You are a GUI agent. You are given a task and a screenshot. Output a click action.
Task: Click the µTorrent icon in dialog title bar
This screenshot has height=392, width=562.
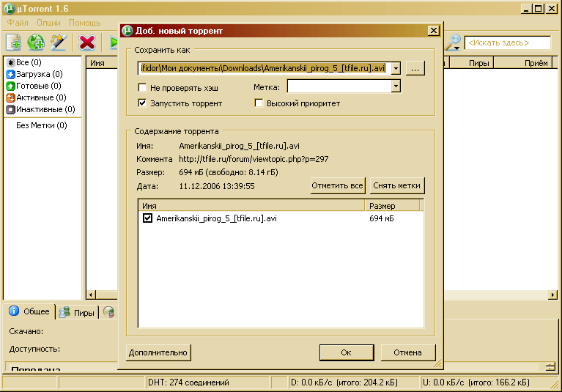click(127, 31)
